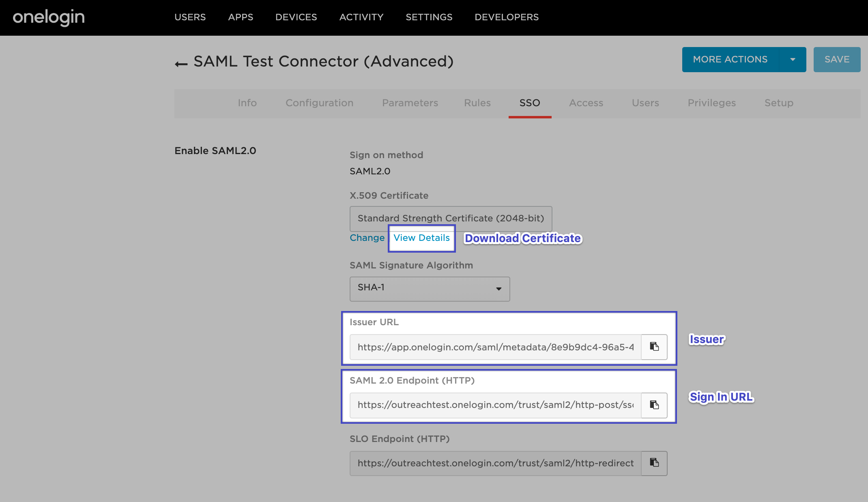Click inside the Issuer URL field
The width and height of the screenshot is (868, 502).
click(x=495, y=347)
